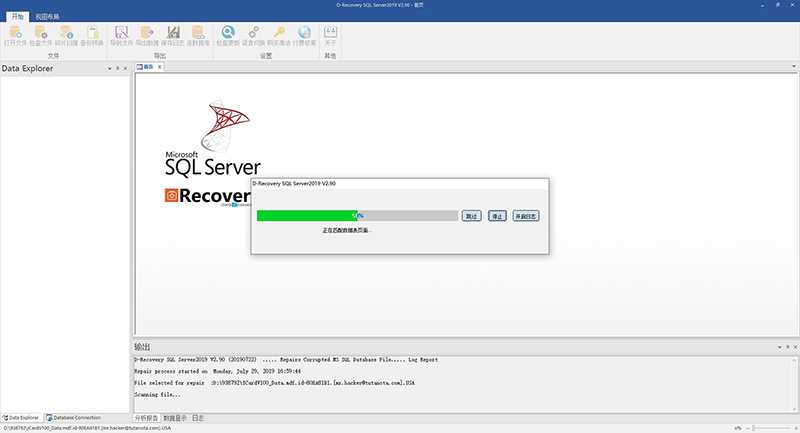The image size is (800, 433).
Task: Pin the 输出 output panel
Action: click(x=787, y=347)
